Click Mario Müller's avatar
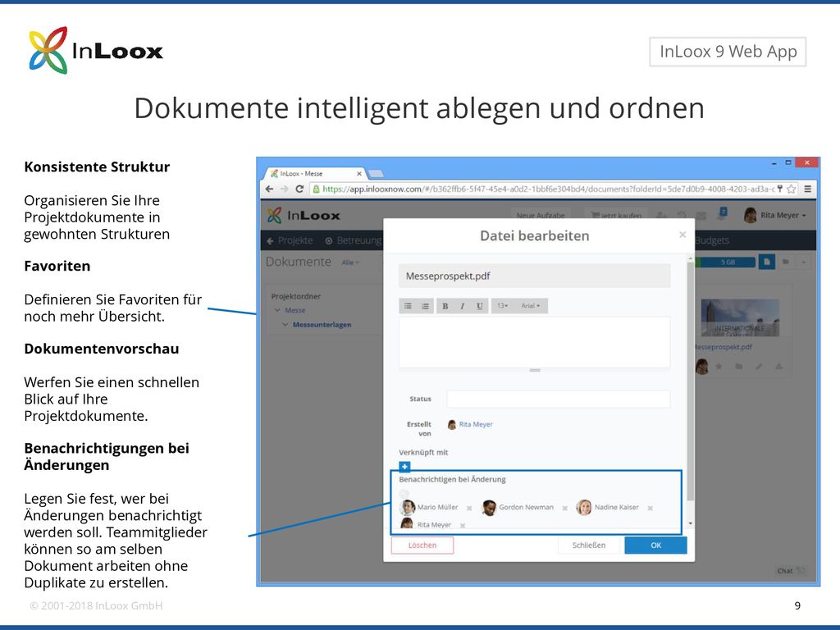 408,507
